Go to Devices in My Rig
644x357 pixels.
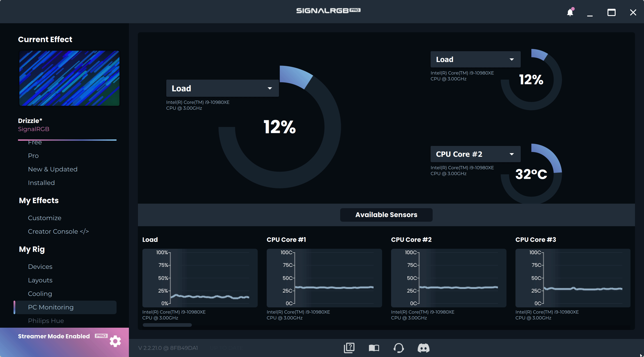40,267
